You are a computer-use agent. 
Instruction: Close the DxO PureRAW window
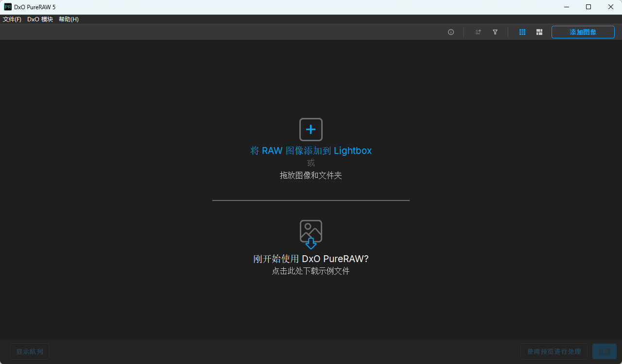pos(611,7)
